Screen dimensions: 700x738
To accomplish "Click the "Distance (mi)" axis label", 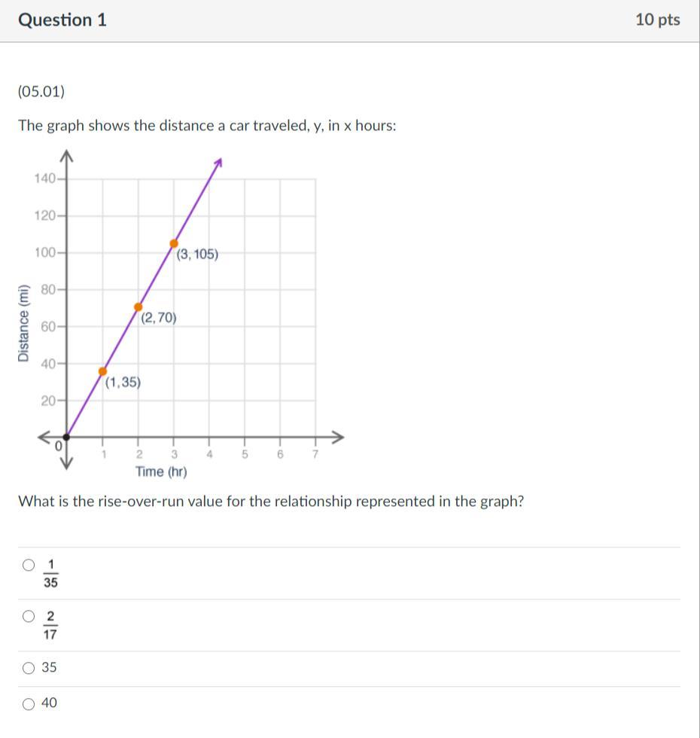I will [24, 323].
